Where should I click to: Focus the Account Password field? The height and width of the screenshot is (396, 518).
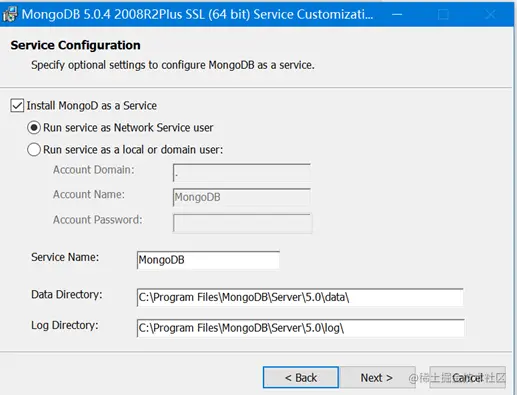pyautogui.click(x=242, y=223)
